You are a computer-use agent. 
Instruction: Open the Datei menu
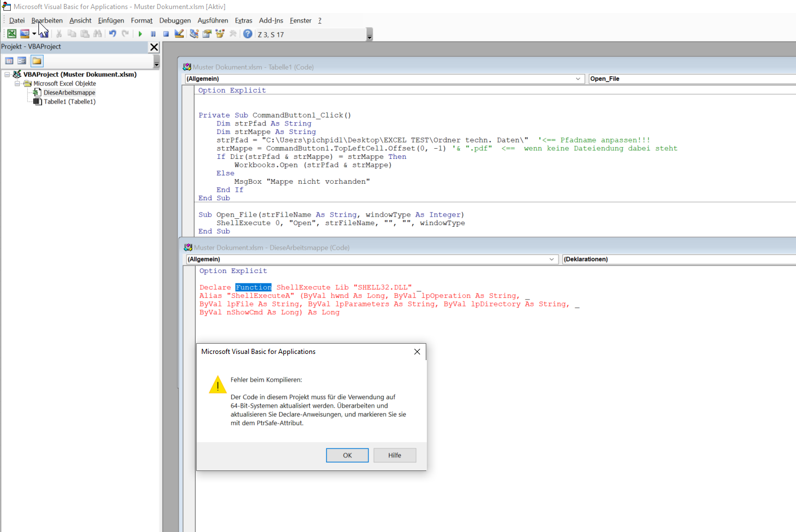pyautogui.click(x=17, y=20)
